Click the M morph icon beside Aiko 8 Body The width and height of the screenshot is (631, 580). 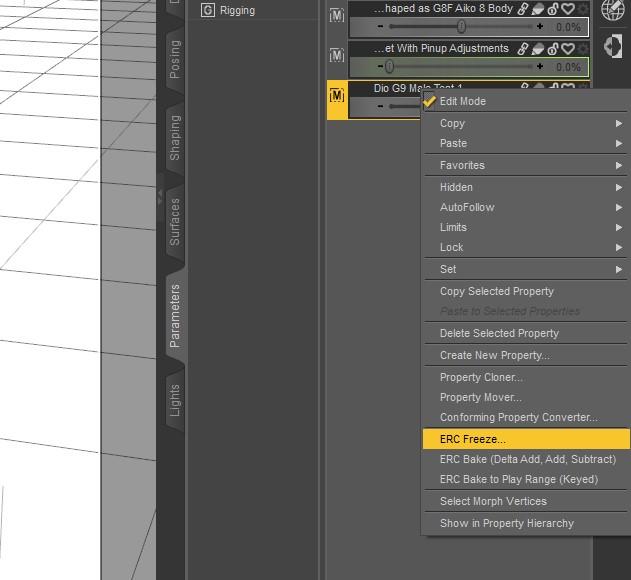click(337, 16)
